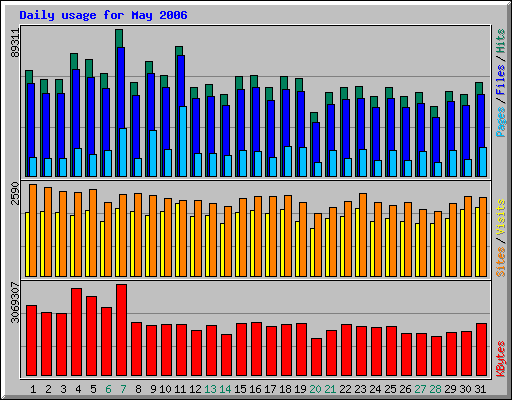Screen dimensions: 512x400
Task: Click the light blue Pages bar for day 7
Action: pos(123,152)
